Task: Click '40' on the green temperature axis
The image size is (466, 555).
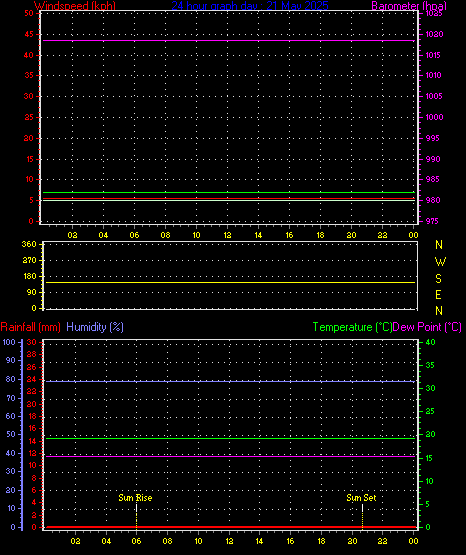Action: click(x=430, y=342)
